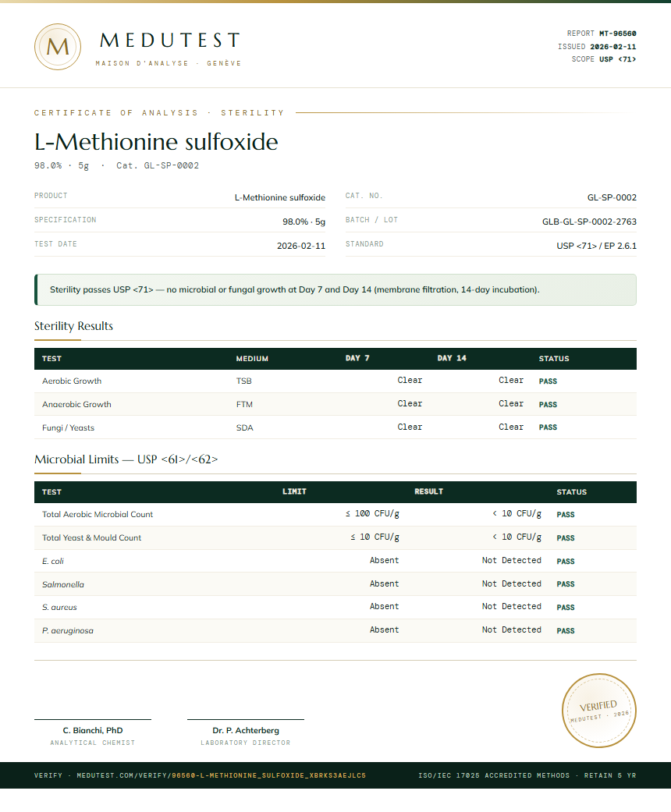Click the Day 14 Clear value for Anaerobic Growth
671x812 pixels.
click(x=511, y=404)
